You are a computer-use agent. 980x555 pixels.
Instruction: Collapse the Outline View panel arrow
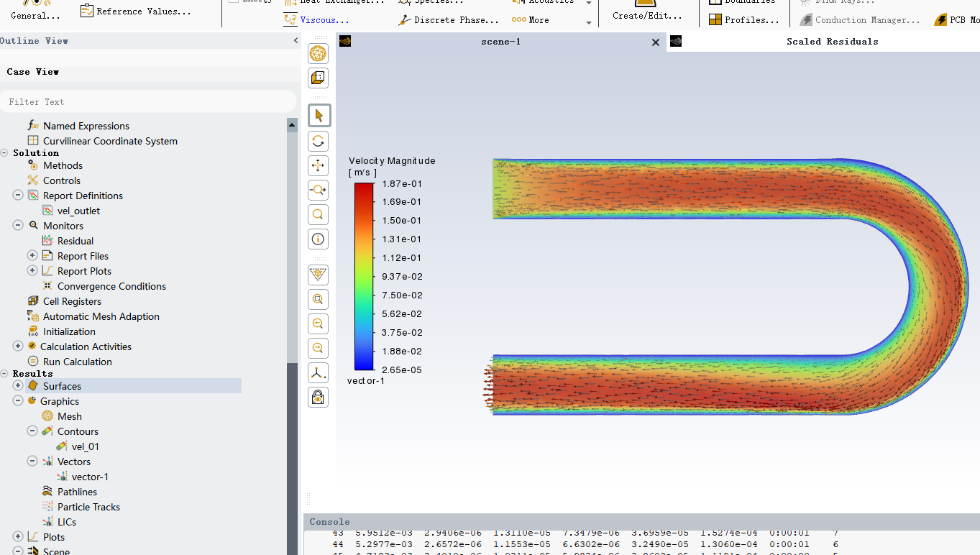(x=296, y=41)
